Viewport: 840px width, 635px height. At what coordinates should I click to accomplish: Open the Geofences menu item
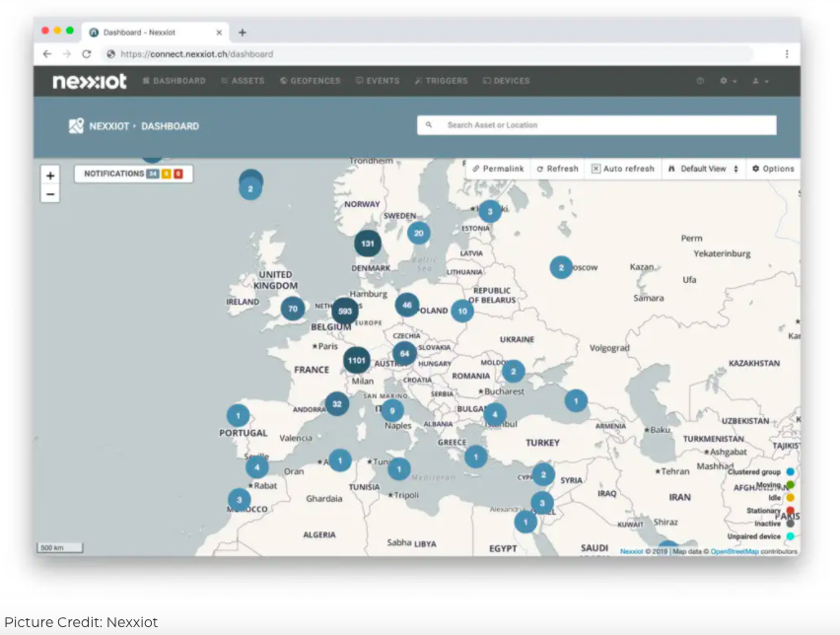pos(311,81)
